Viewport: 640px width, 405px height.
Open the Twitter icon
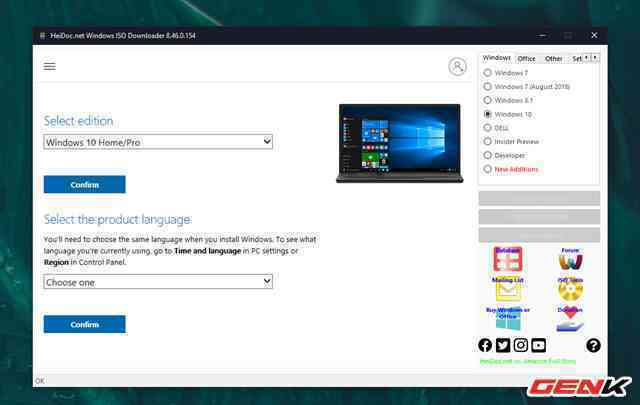[503, 345]
